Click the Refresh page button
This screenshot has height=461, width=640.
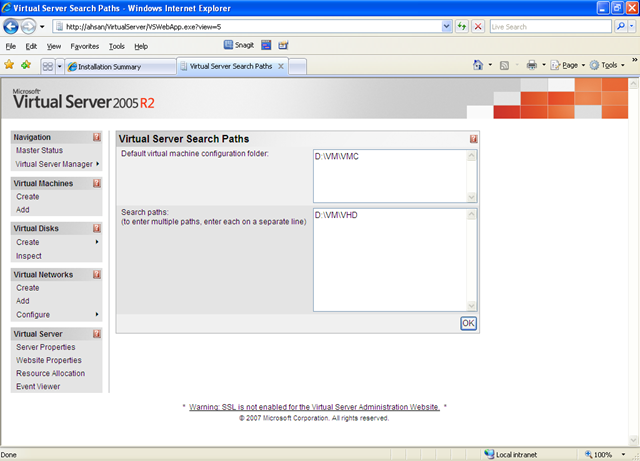462,27
